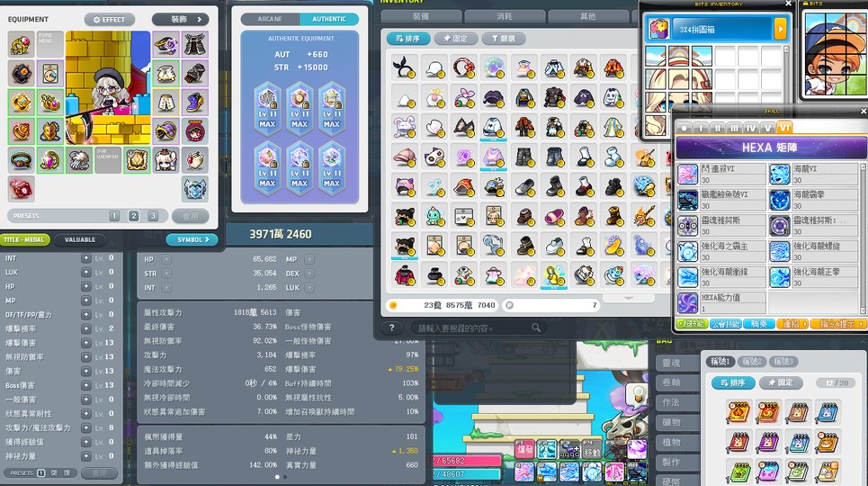The width and height of the screenshot is (868, 486).
Task: Click the VALUABLE button
Action: 80,240
